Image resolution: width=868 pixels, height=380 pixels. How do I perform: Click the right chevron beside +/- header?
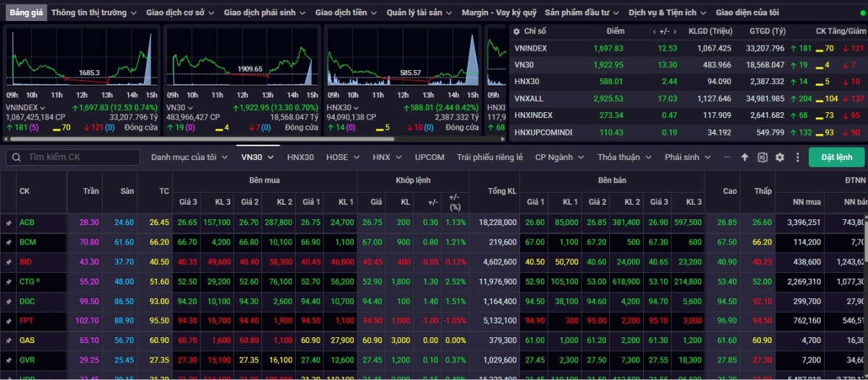pos(674,31)
